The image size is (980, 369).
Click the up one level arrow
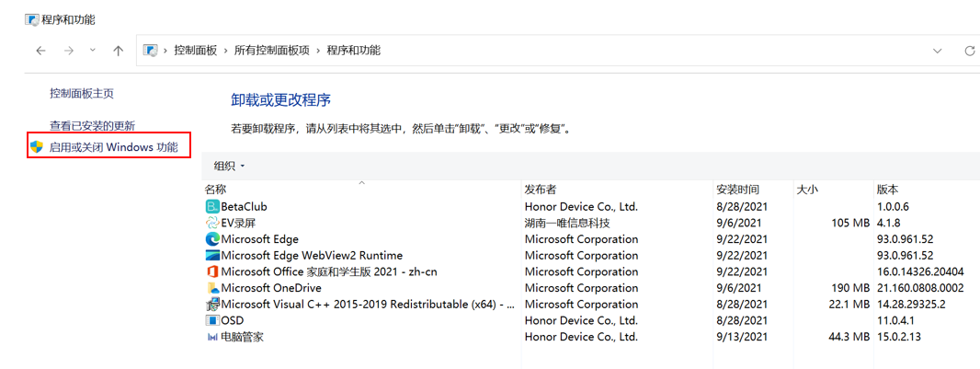[118, 51]
